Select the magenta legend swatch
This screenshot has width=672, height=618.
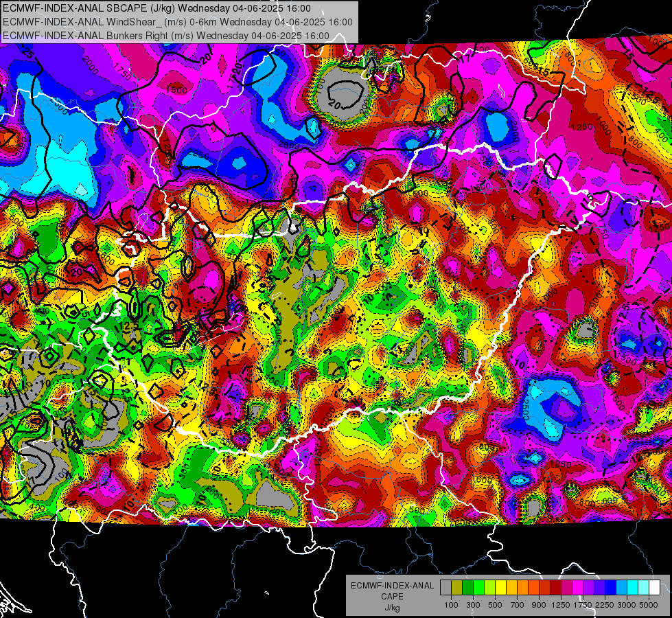point(578,587)
